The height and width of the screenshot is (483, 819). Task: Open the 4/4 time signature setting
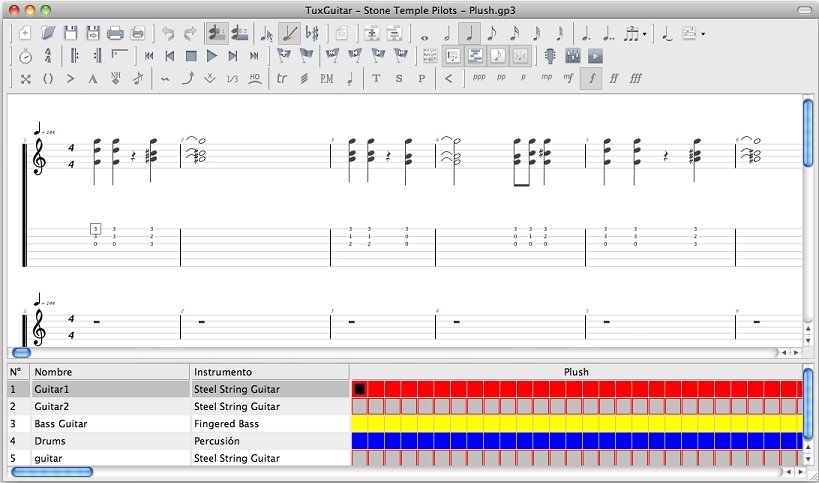pos(48,56)
